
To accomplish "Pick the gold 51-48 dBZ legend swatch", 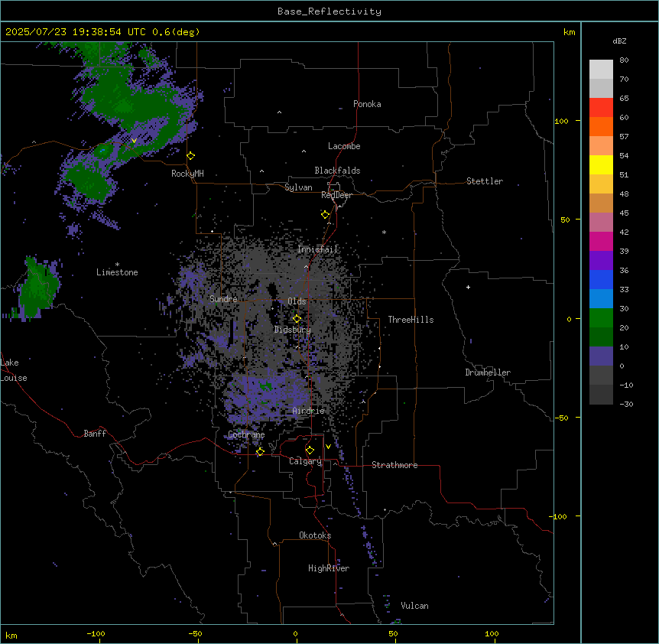I will (601, 184).
